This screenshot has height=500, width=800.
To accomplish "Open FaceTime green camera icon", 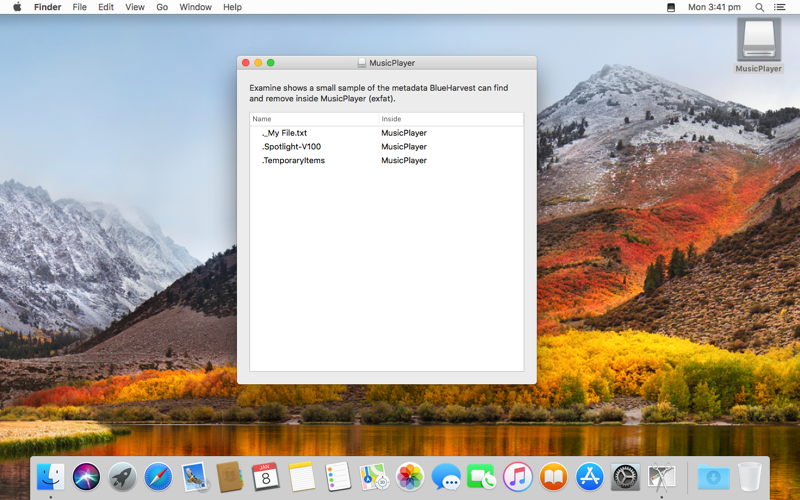I will pos(481,477).
